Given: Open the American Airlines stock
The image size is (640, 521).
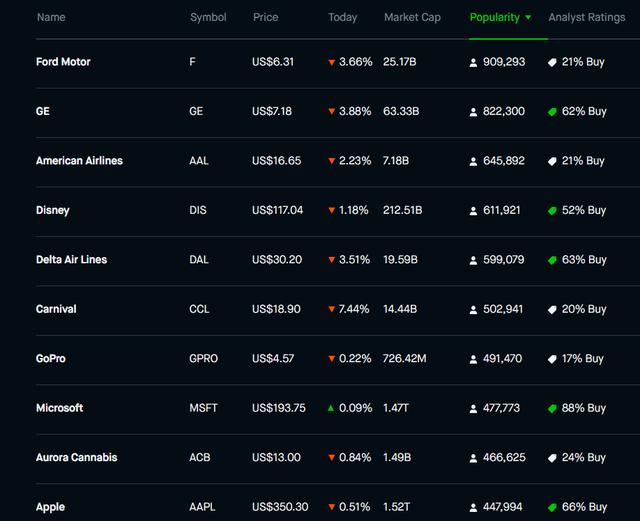Looking at the screenshot, I should point(79,161).
